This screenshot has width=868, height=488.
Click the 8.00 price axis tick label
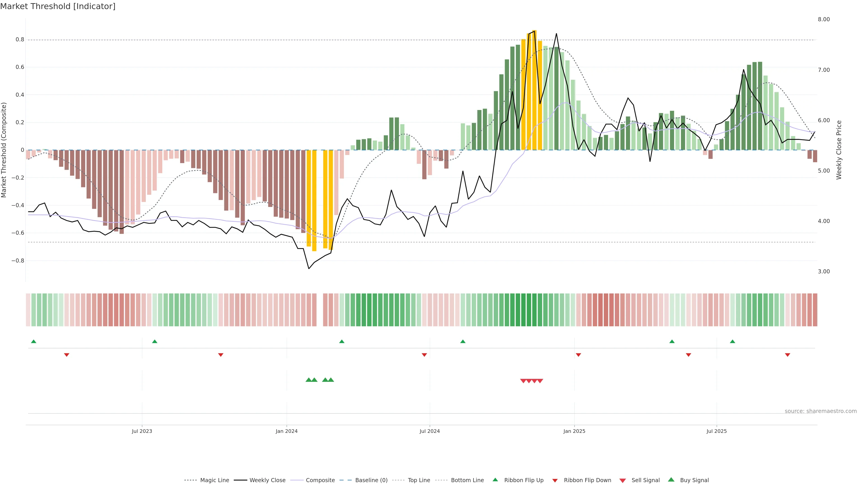pyautogui.click(x=823, y=19)
